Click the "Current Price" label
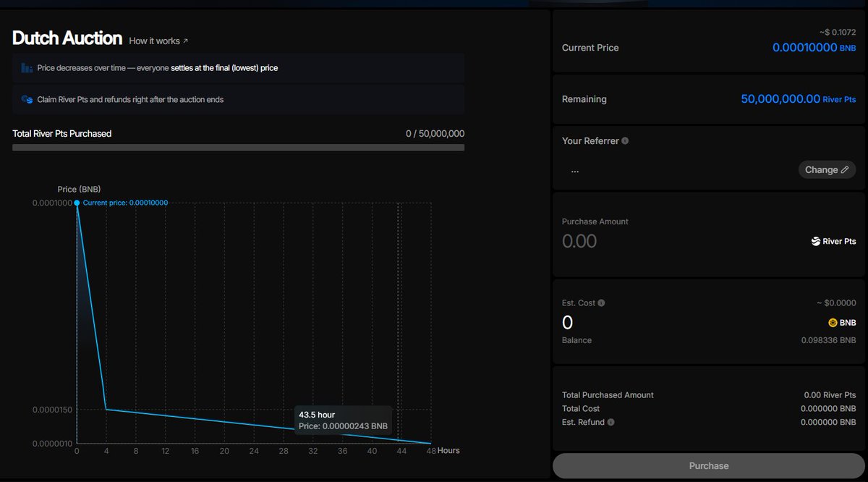The image size is (868, 482). click(590, 48)
